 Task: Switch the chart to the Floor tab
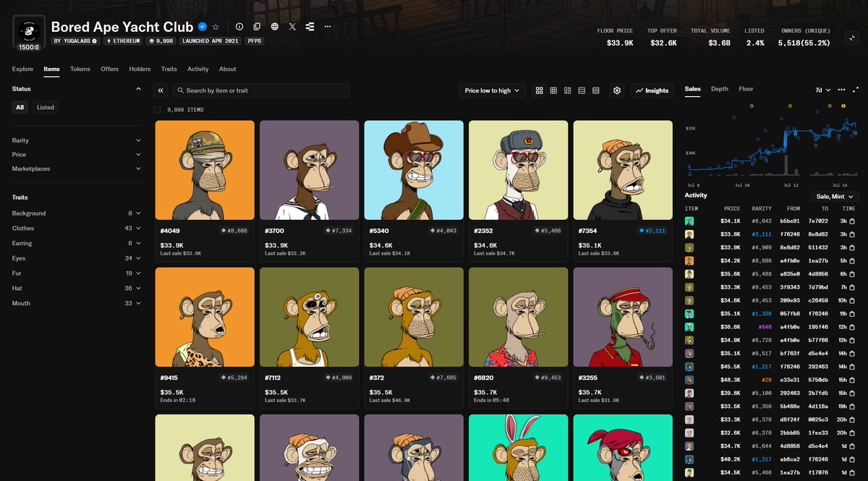coord(746,89)
